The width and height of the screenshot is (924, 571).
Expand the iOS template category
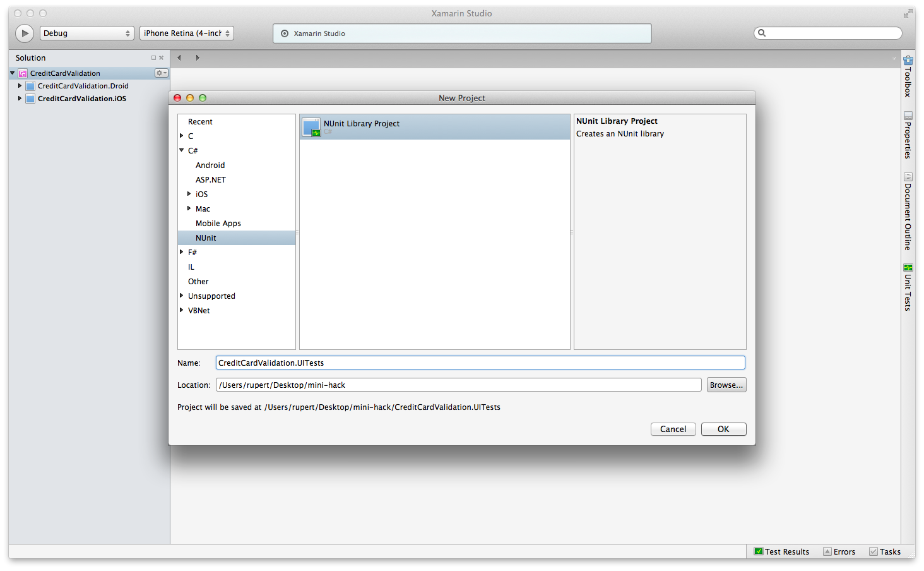coord(189,194)
